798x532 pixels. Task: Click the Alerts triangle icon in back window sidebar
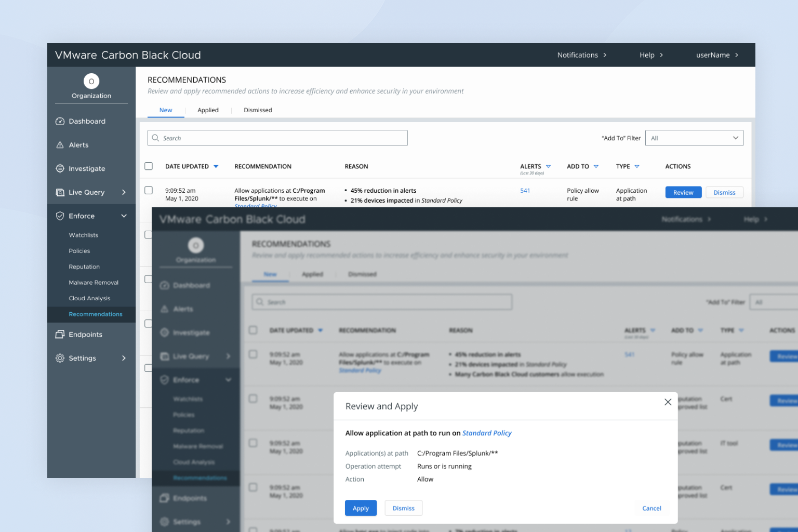60,145
